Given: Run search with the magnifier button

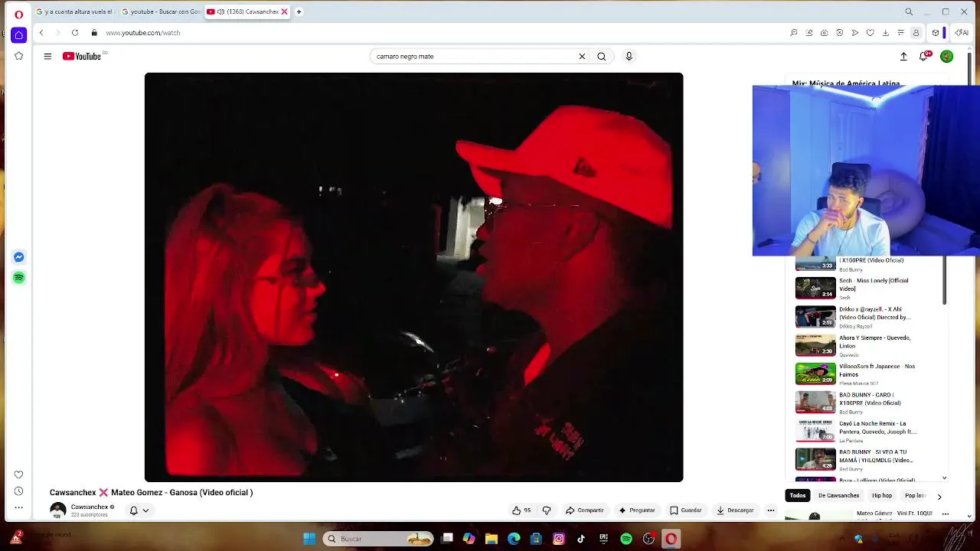Looking at the screenshot, I should coord(602,56).
